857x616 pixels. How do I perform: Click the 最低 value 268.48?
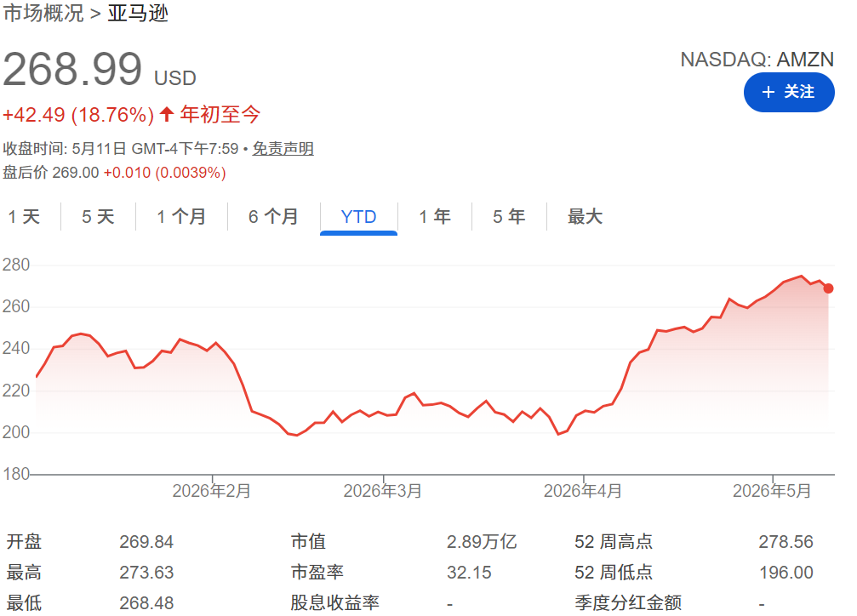click(146, 603)
